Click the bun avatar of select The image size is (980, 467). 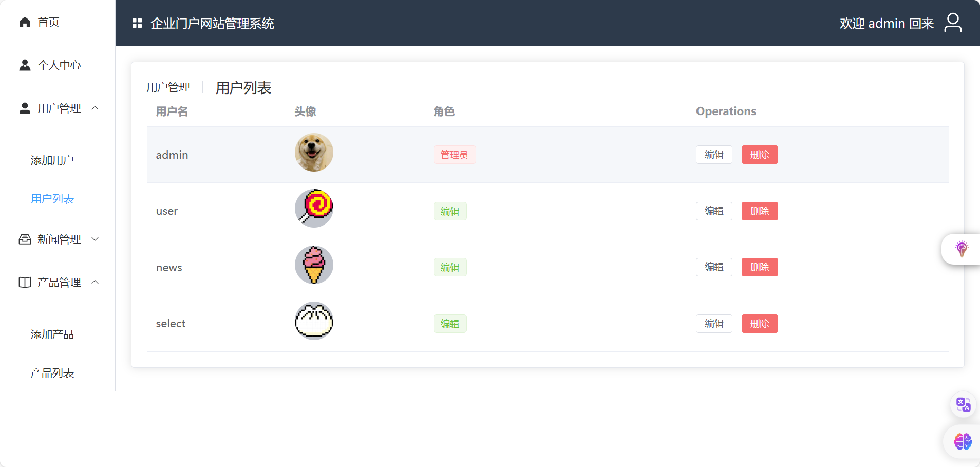[x=314, y=321]
